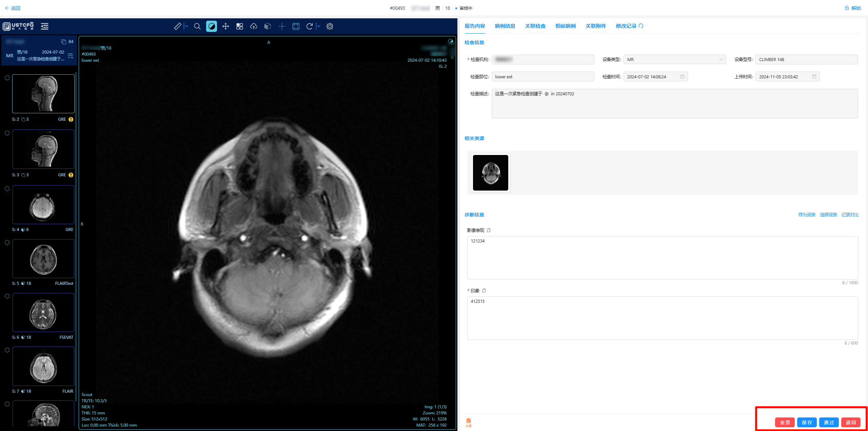Toggle selection circle for FLAIRTest series

pos(7,242)
